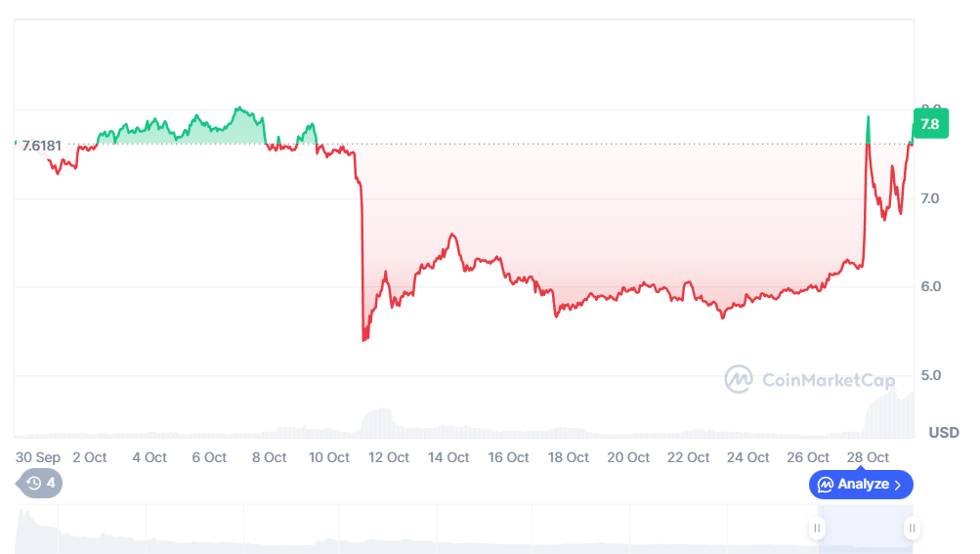Click the 5.0 price axis label

click(929, 375)
